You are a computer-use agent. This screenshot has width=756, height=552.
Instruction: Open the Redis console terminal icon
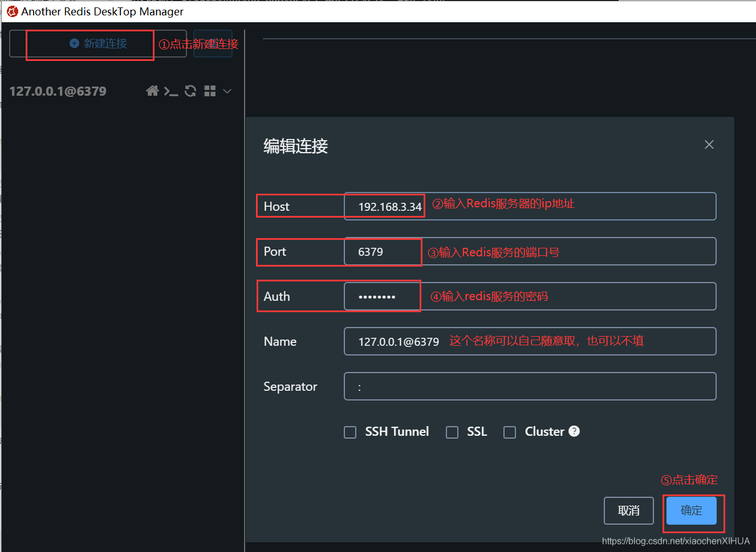click(x=171, y=91)
